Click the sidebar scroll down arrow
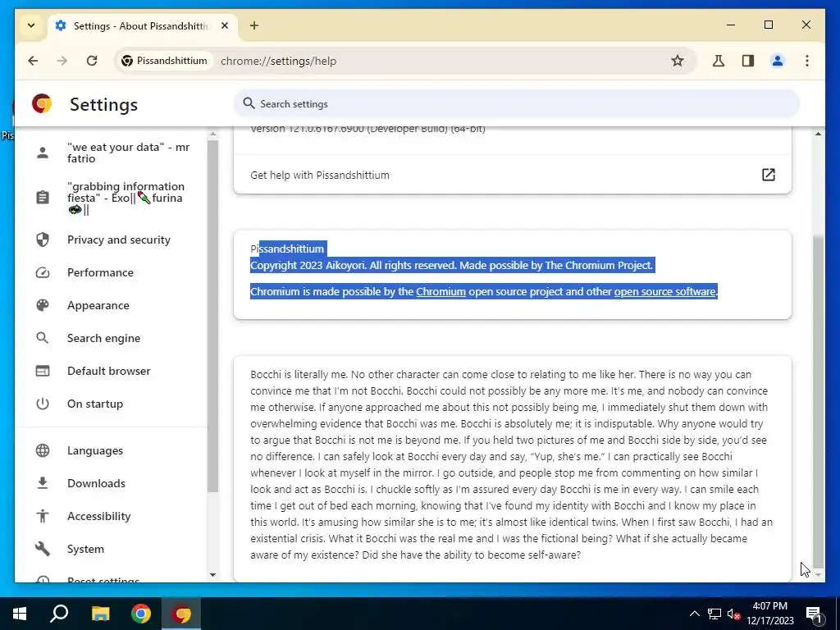The width and height of the screenshot is (840, 630). point(212,575)
